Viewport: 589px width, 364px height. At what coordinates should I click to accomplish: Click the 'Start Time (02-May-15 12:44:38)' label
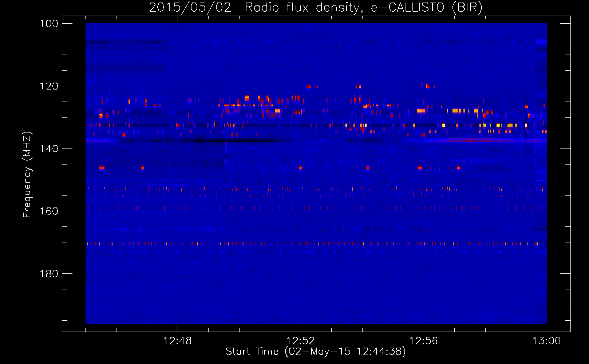click(316, 352)
